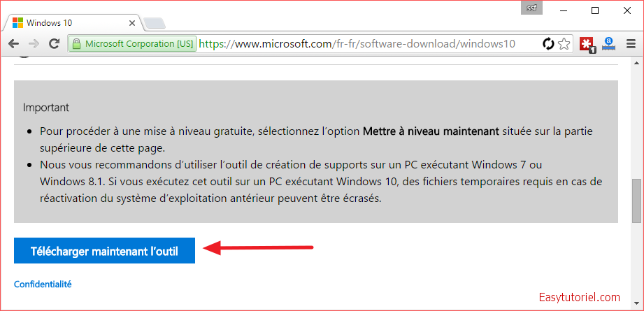Image resolution: width=644 pixels, height=311 pixels.
Task: Click the circular arrows icon in address bar
Action: tap(549, 44)
